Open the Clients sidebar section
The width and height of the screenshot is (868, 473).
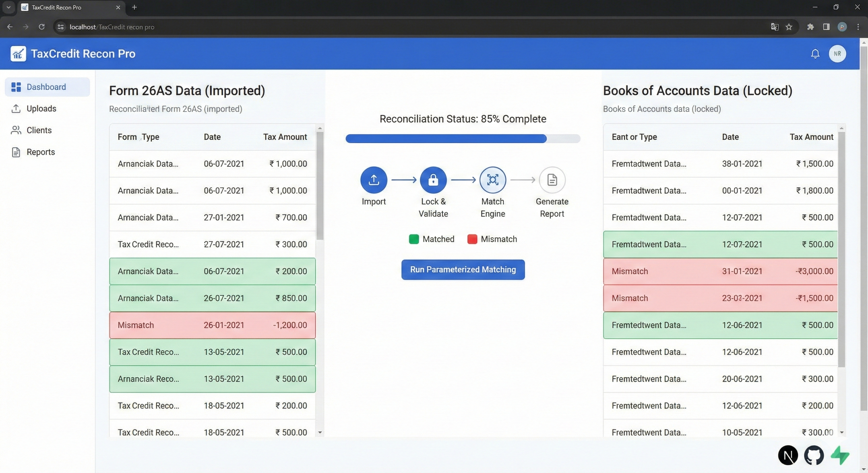pyautogui.click(x=39, y=130)
